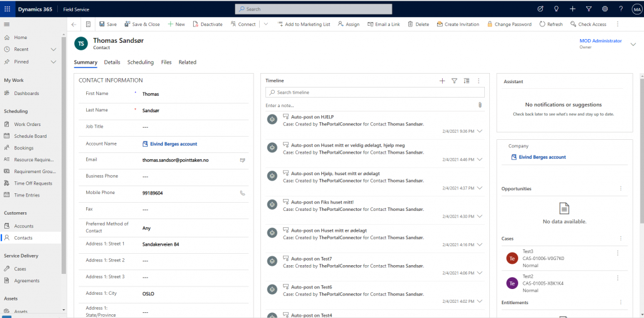Viewport: 644px width, 318px height.
Task: Click the Search timeline field
Action: coord(375,92)
